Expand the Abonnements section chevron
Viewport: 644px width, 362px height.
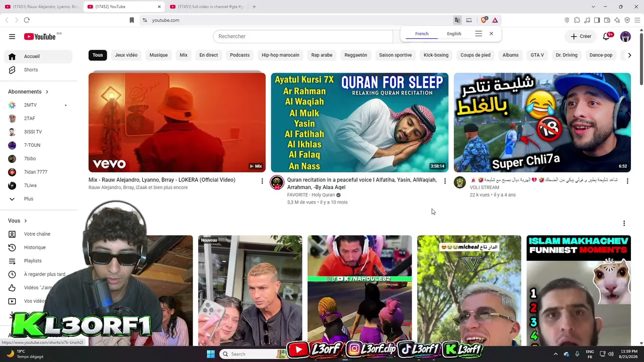[x=47, y=92]
